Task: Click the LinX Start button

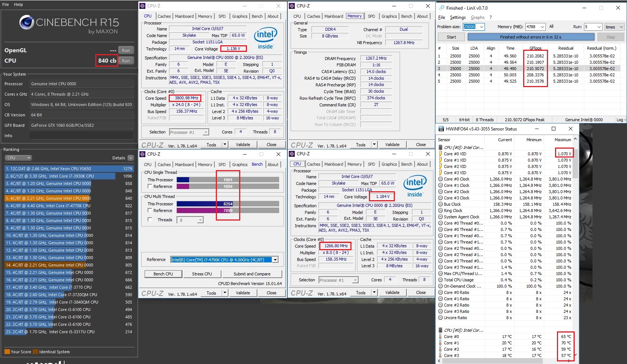Action: point(451,37)
